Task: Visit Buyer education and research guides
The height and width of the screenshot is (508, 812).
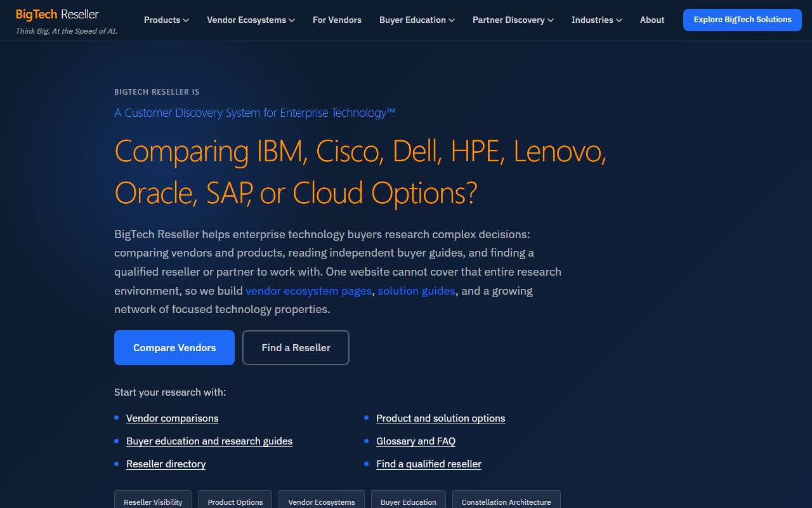Action: [x=209, y=441]
